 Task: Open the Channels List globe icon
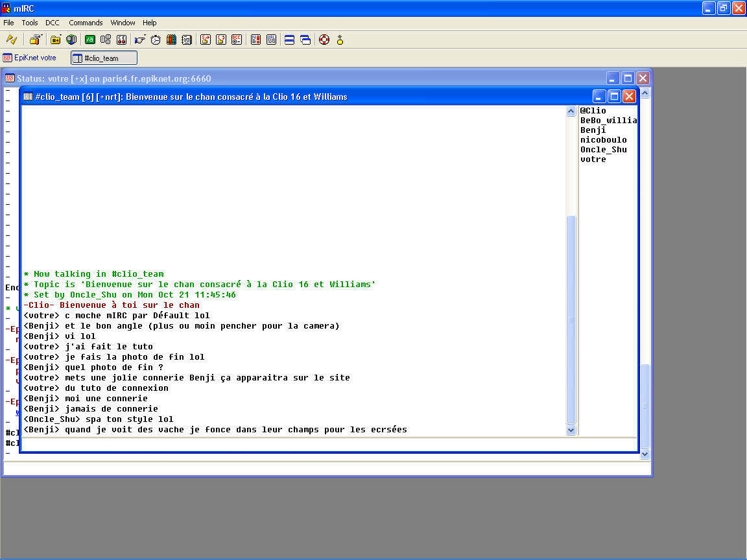coord(71,40)
